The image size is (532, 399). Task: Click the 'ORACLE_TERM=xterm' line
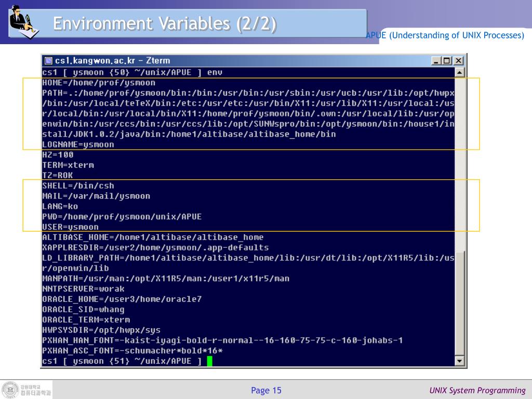(x=86, y=320)
